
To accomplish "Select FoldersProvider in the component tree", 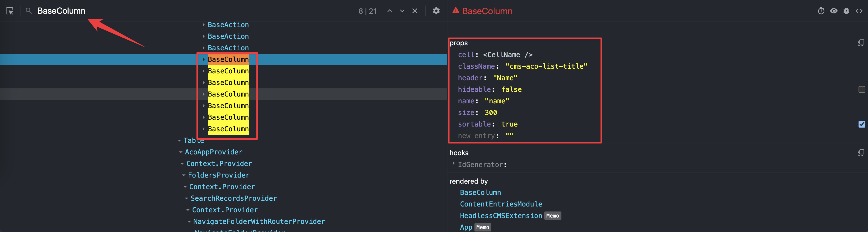I will click(218, 175).
